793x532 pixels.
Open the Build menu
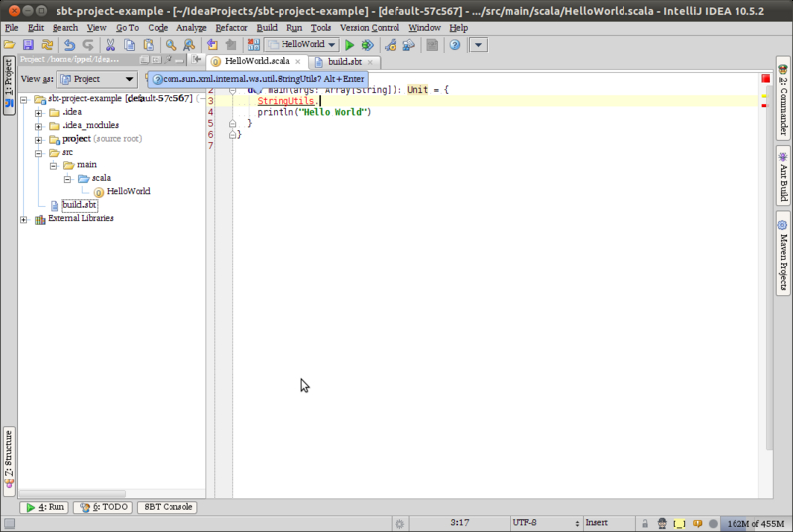click(267, 28)
